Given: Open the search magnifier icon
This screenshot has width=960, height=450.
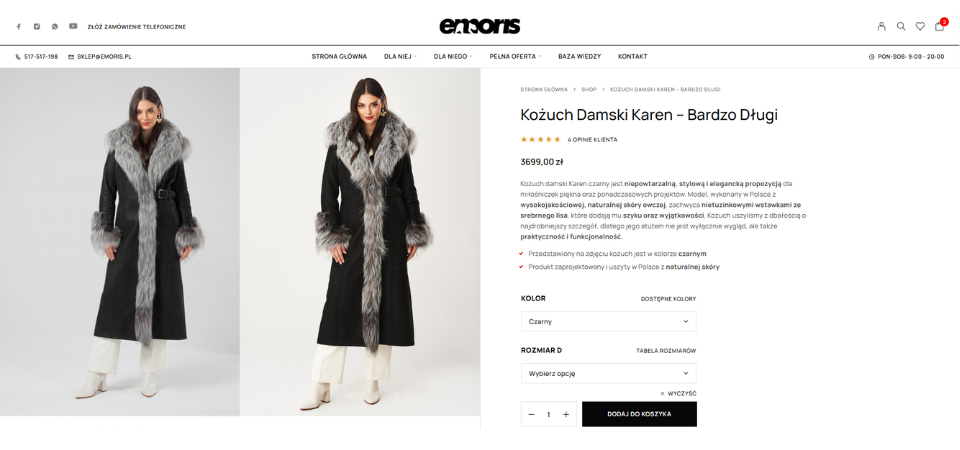Looking at the screenshot, I should point(901,26).
